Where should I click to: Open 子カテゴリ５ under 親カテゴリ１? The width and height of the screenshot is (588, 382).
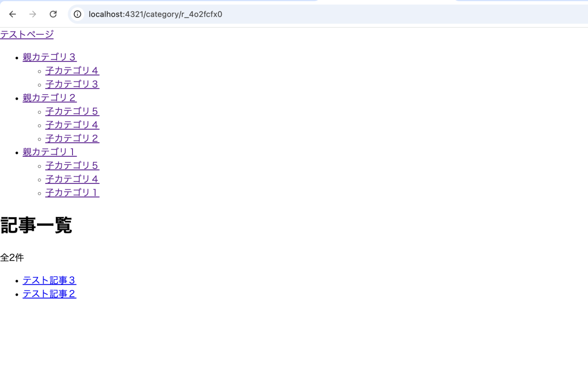coord(72,165)
